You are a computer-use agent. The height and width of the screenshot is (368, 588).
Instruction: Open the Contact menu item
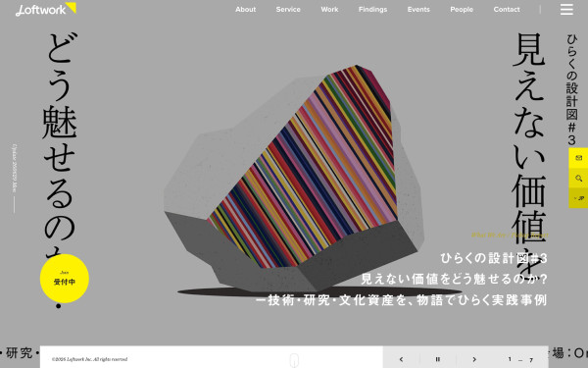507,10
